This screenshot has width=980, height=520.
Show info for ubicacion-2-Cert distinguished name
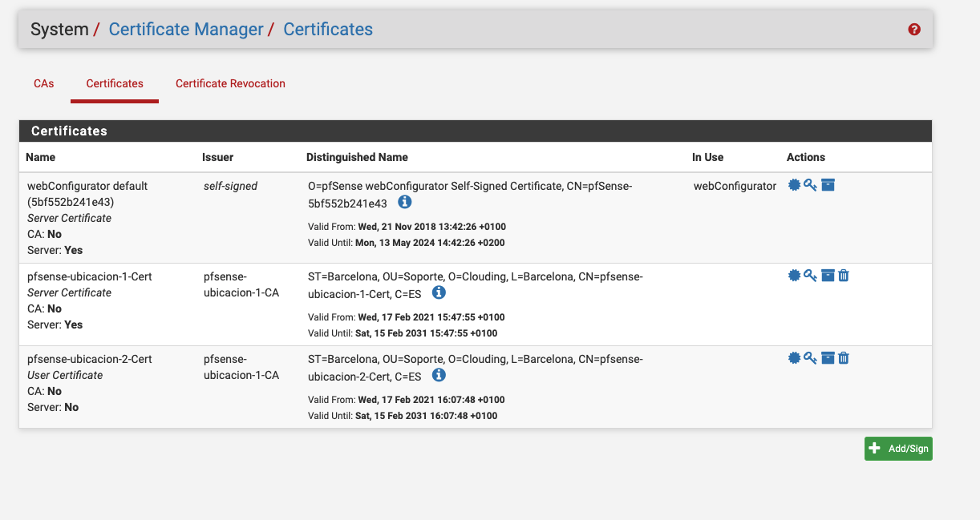tap(439, 375)
